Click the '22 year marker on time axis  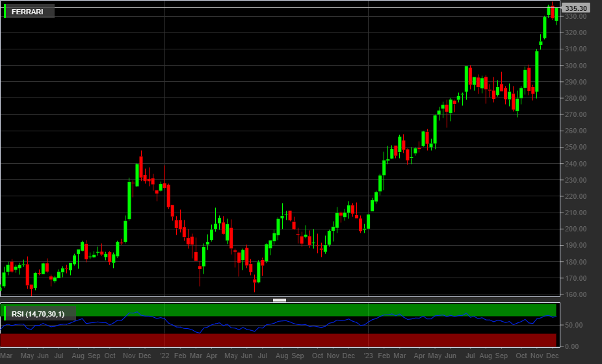click(164, 356)
